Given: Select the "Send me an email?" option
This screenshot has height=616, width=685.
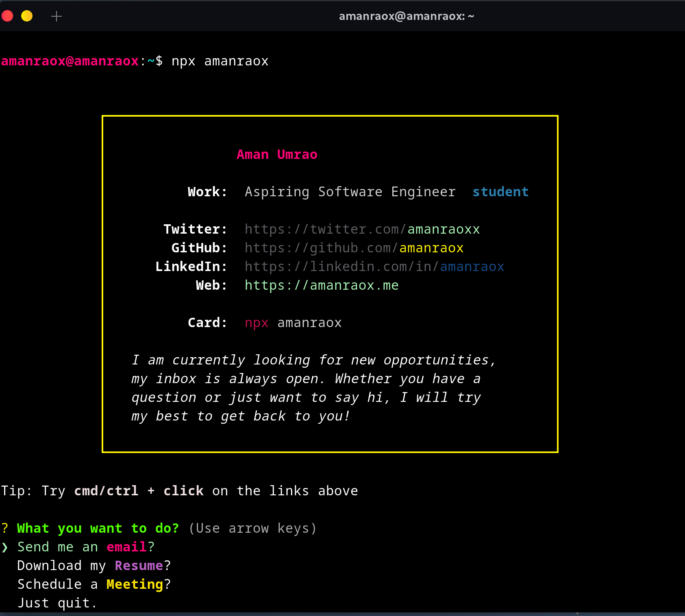Looking at the screenshot, I should click(86, 547).
